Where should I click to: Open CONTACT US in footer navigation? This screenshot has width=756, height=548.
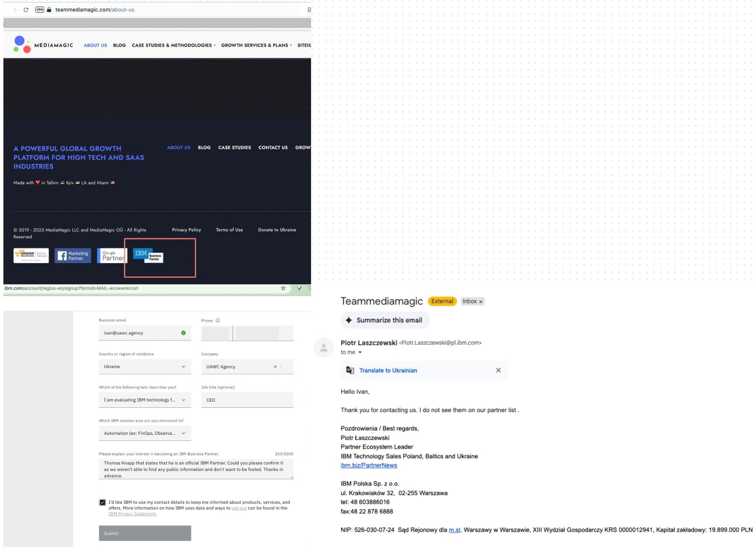coord(273,147)
